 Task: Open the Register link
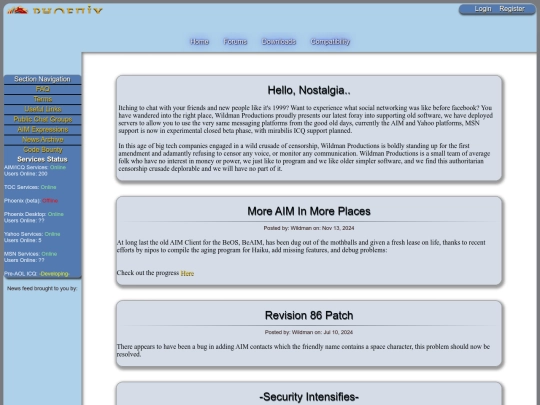pyautogui.click(x=512, y=9)
